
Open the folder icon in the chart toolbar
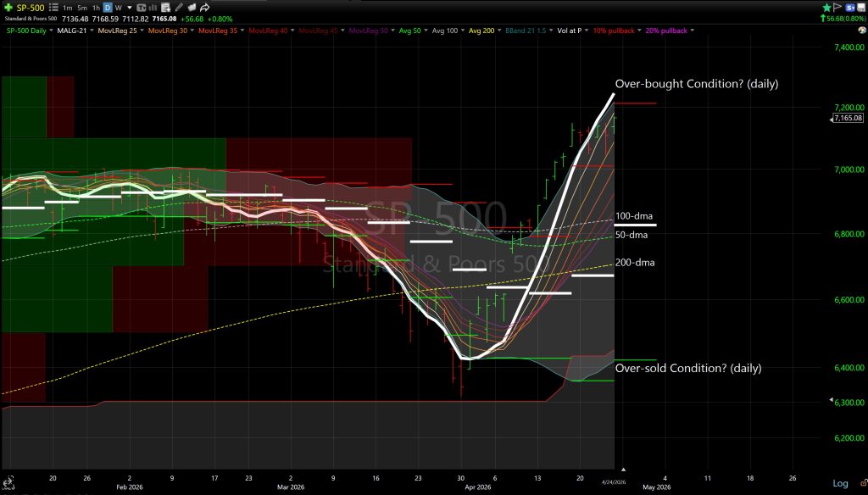pyautogui.click(x=192, y=7)
